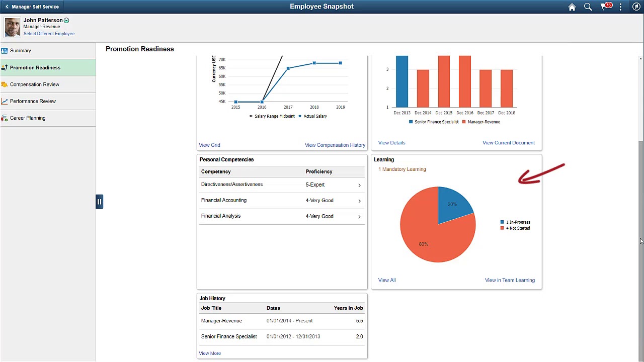The image size is (644, 362).
Task: Open View More job history link
Action: [x=210, y=353]
